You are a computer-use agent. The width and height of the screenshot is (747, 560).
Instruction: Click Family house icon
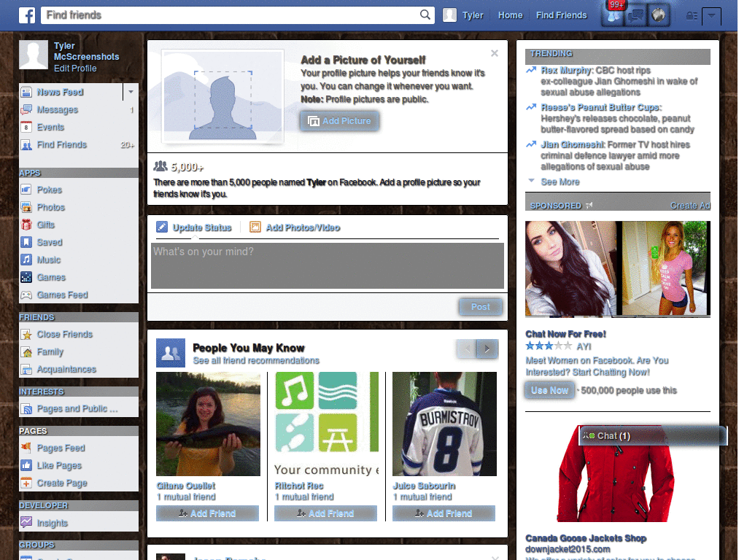click(x=27, y=352)
